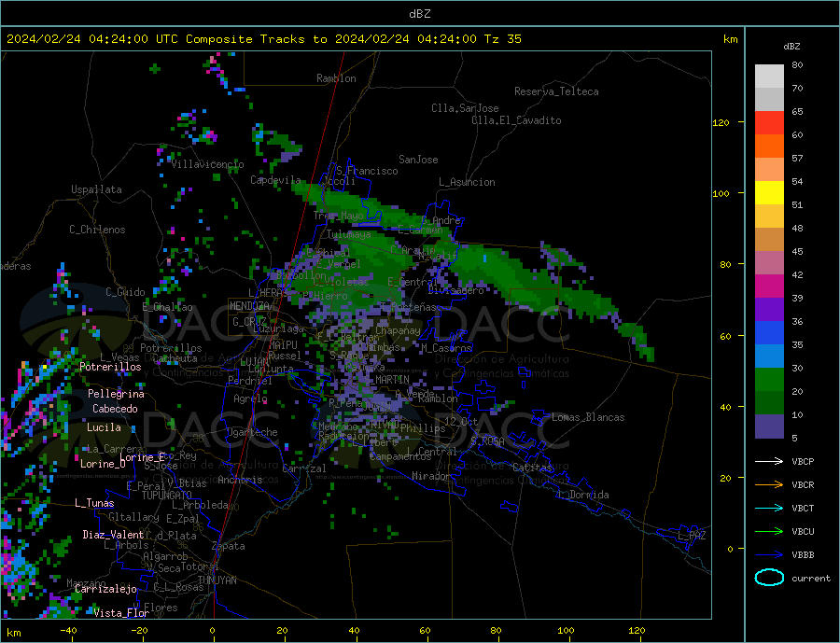This screenshot has height=643, width=840.
Task: Click the Divisadero label
Action: coord(455,290)
